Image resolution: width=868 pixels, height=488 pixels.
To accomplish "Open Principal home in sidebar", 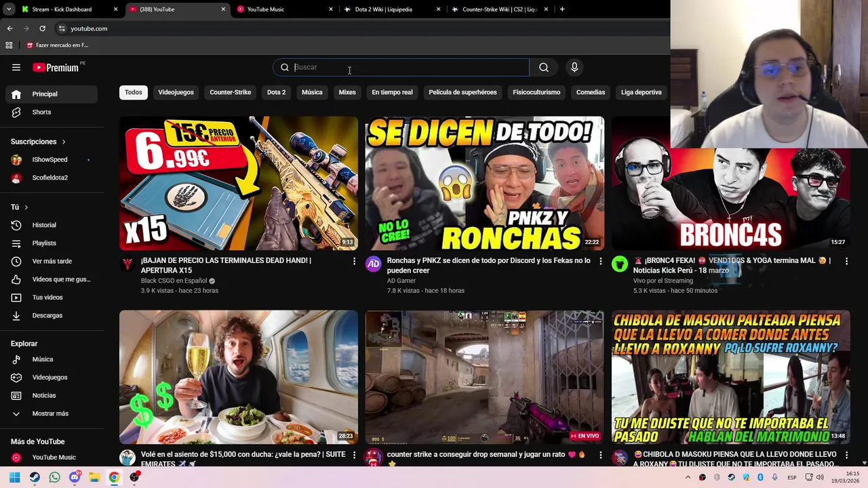I will tap(52, 94).
